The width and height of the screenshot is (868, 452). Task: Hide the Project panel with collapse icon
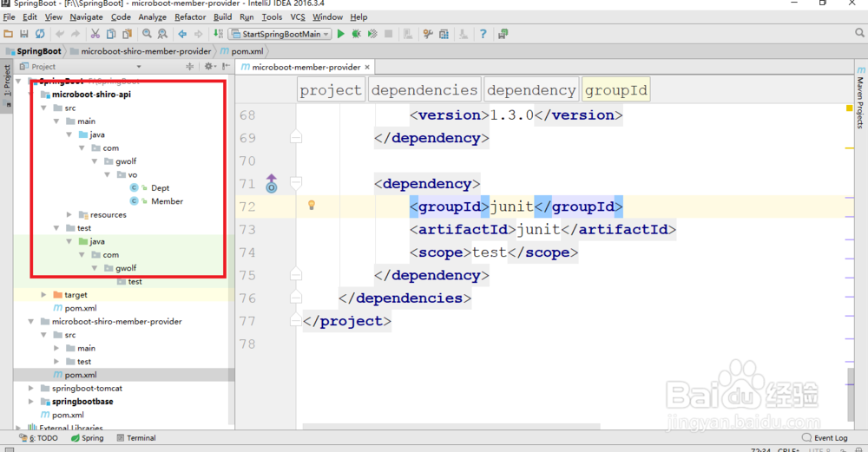pos(226,67)
